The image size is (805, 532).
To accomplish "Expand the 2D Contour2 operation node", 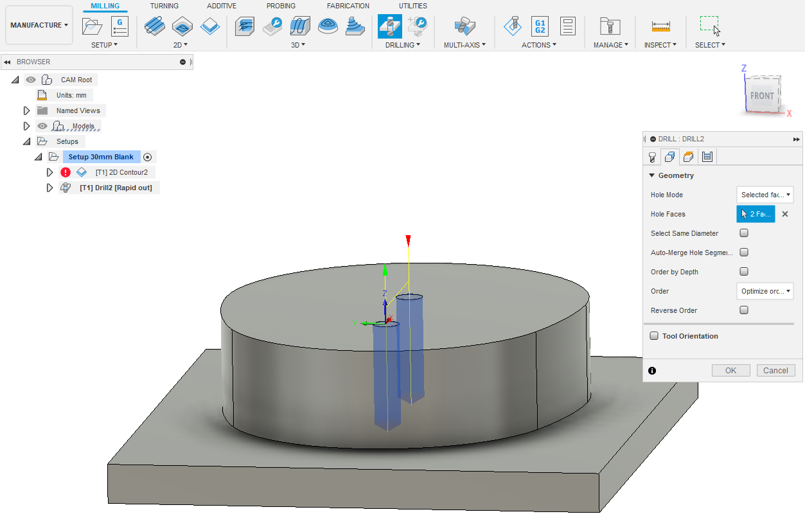I will tap(49, 172).
